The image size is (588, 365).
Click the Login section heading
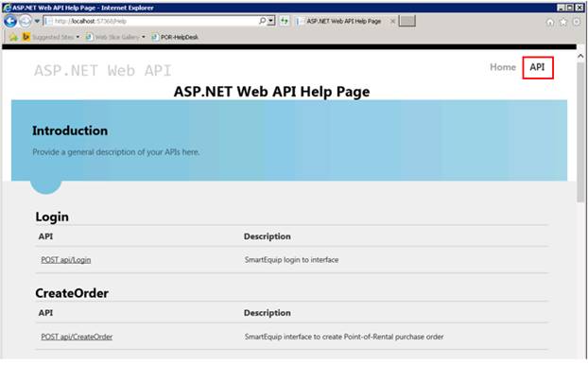coord(52,217)
